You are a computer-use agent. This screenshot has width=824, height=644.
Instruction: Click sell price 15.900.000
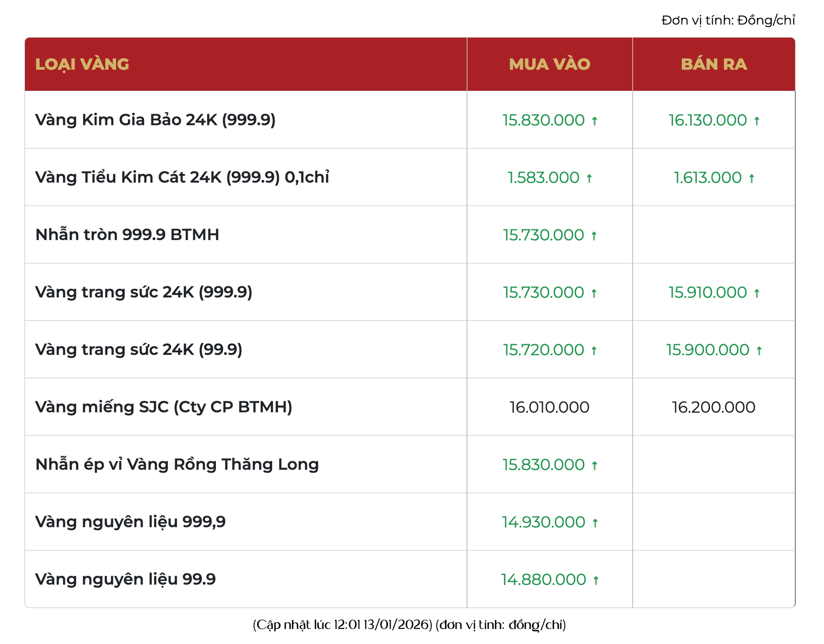pyautogui.click(x=708, y=350)
